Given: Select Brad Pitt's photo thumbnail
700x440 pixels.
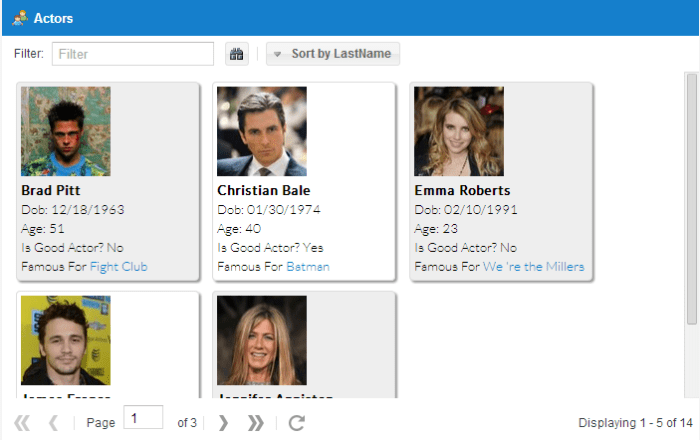Looking at the screenshot, I should click(x=66, y=131).
